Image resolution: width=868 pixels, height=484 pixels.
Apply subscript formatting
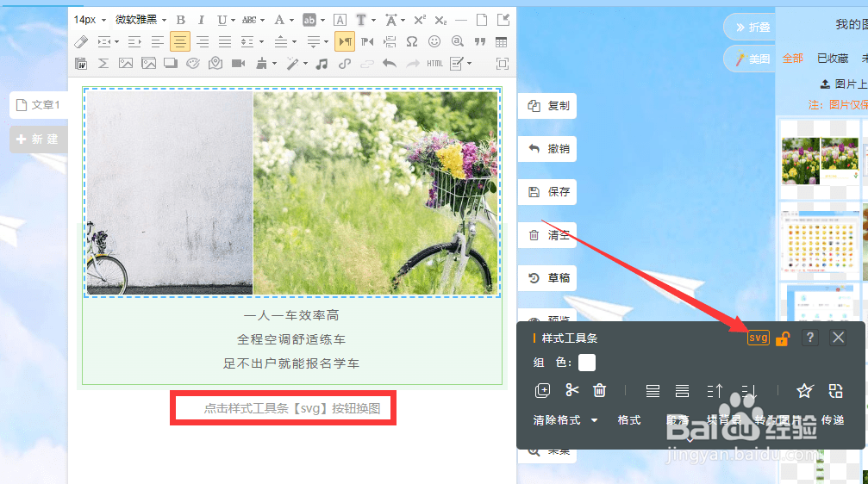point(440,20)
